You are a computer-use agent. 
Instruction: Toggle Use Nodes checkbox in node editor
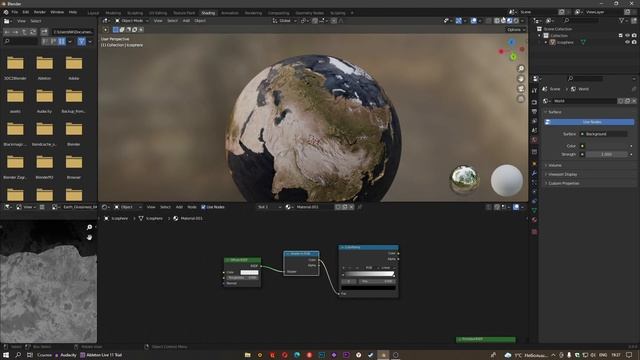click(x=203, y=207)
